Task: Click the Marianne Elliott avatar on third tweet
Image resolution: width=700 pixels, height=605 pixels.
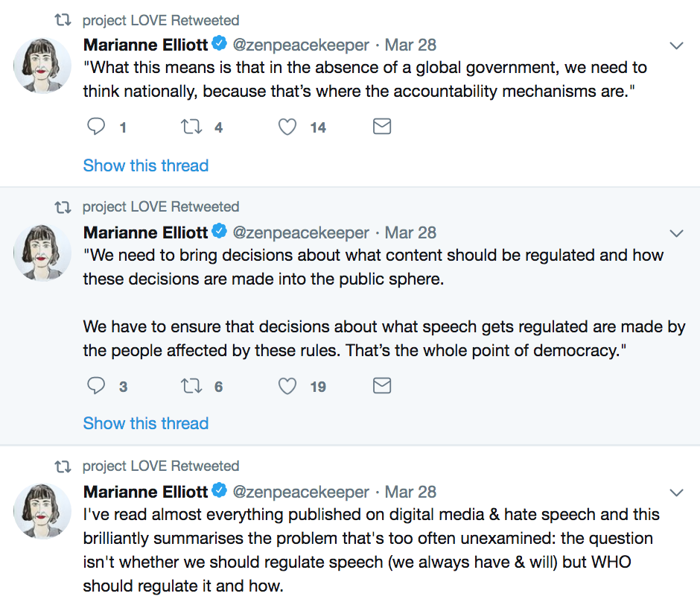Action: tap(42, 512)
